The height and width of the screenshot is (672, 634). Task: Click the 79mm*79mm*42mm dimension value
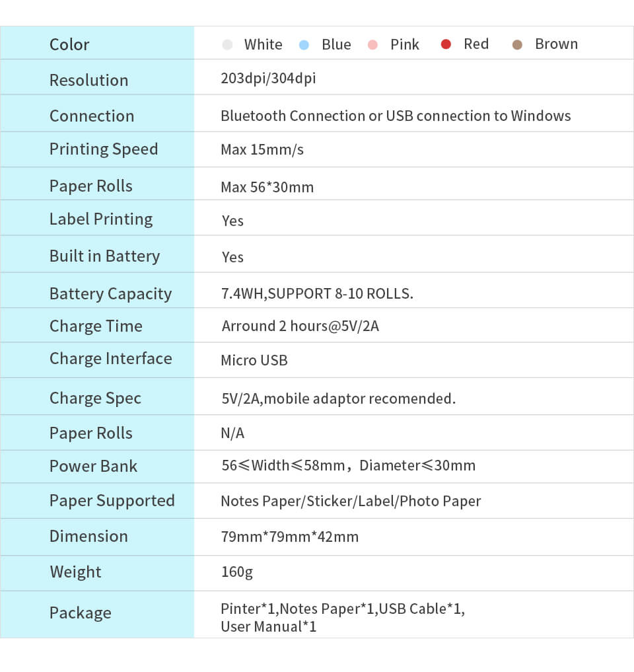[290, 537]
